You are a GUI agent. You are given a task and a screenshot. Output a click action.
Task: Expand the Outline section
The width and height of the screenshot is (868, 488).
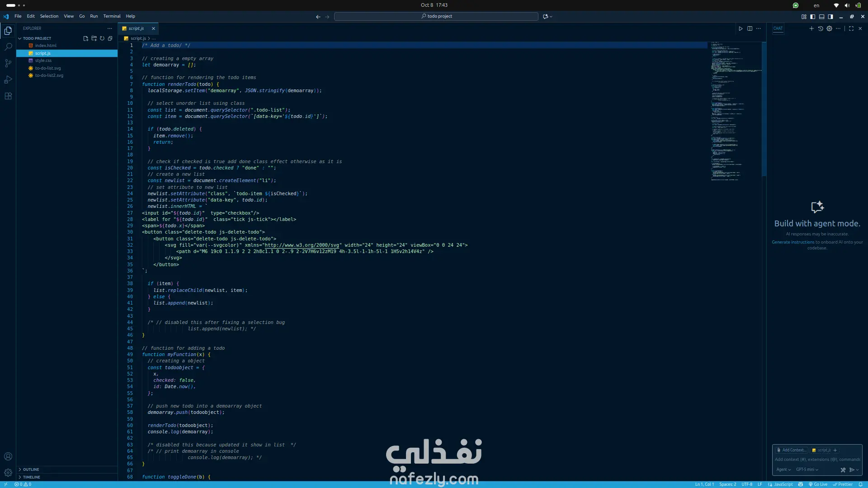(31, 469)
